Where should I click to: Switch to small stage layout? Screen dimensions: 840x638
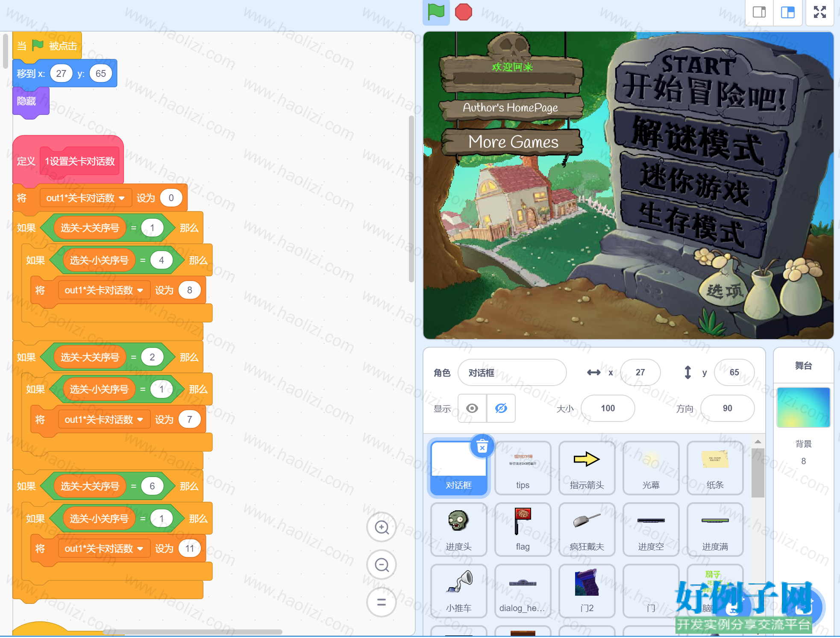click(x=759, y=12)
